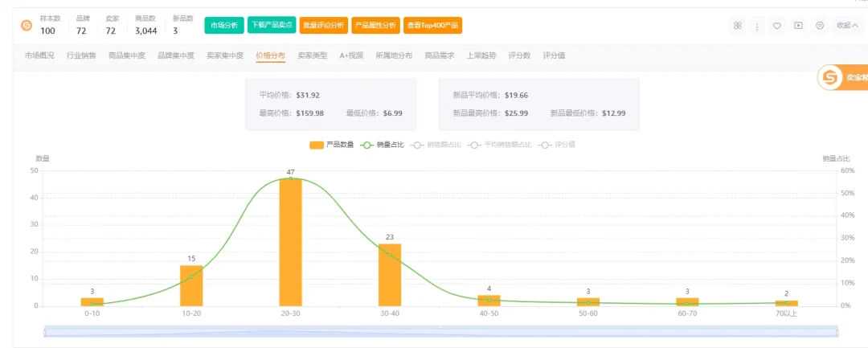
Task: Click new product lowest price $12.99
Action: [x=614, y=113]
